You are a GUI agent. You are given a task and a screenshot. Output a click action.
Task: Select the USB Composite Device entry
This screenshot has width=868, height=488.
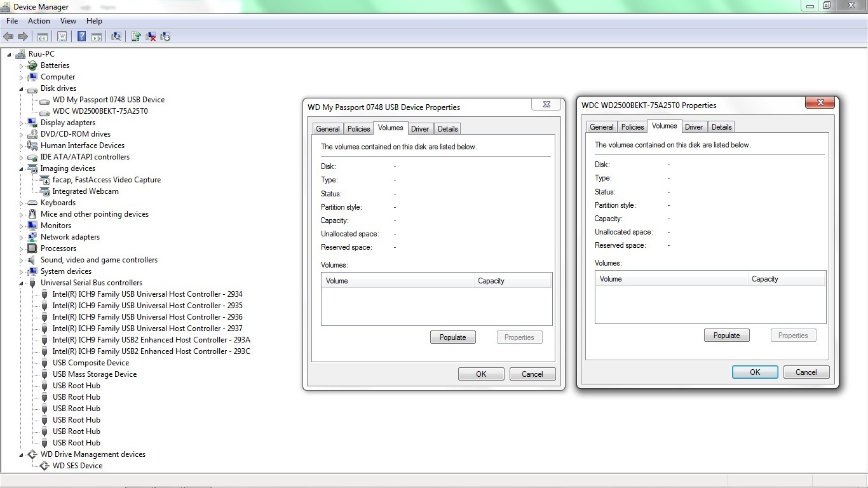(x=91, y=363)
